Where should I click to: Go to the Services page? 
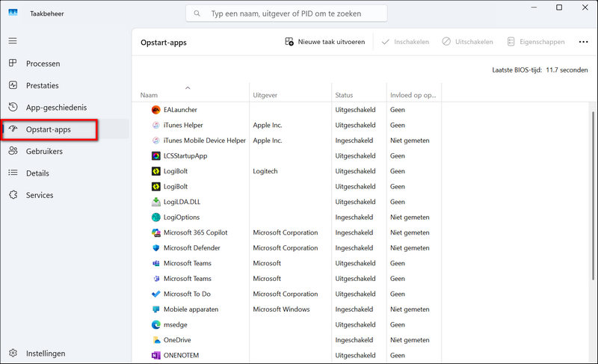[40, 195]
